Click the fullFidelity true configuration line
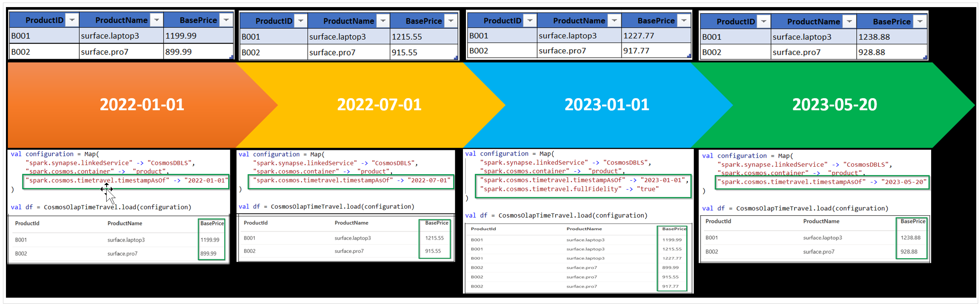The image size is (980, 307). [569, 189]
